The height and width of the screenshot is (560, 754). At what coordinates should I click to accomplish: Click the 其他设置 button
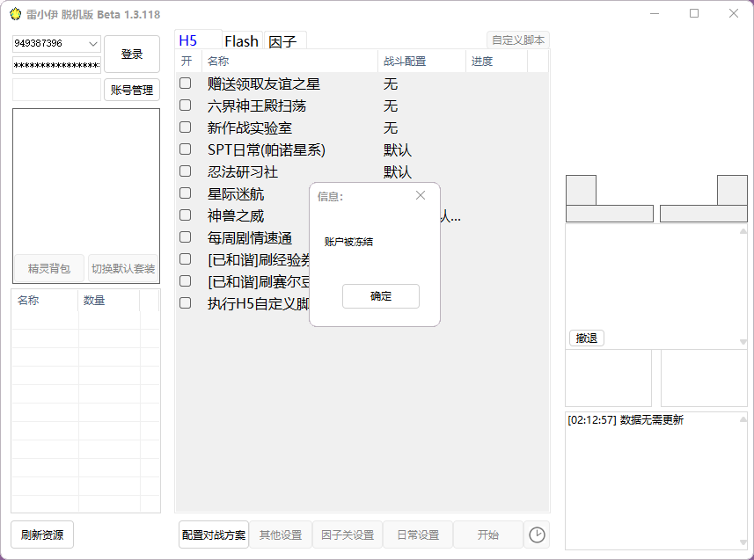(x=281, y=535)
